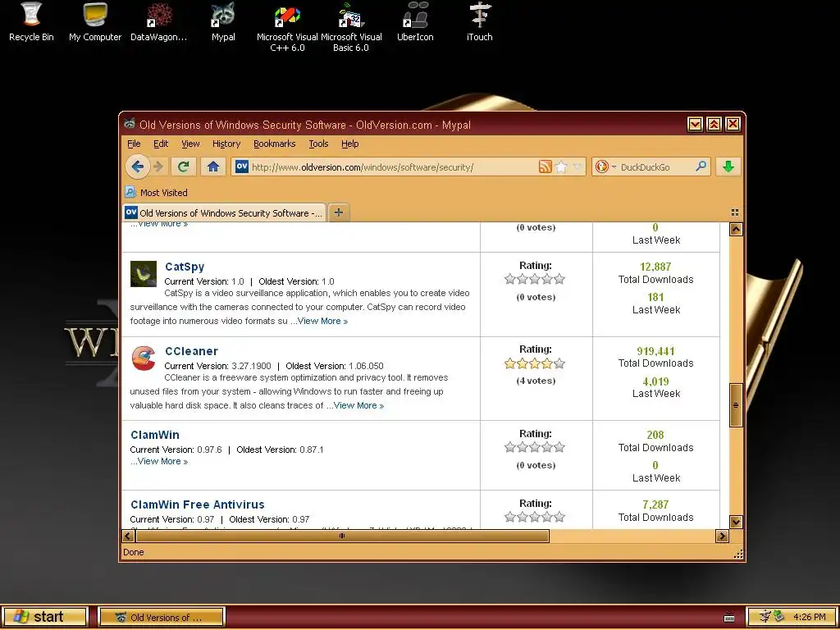Image resolution: width=840 pixels, height=630 pixels.
Task: Expand the address bar history dropdown arrow
Action: pos(577,167)
